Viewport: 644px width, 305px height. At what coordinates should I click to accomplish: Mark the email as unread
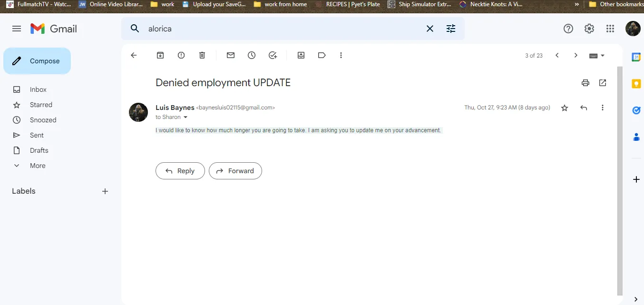point(231,55)
